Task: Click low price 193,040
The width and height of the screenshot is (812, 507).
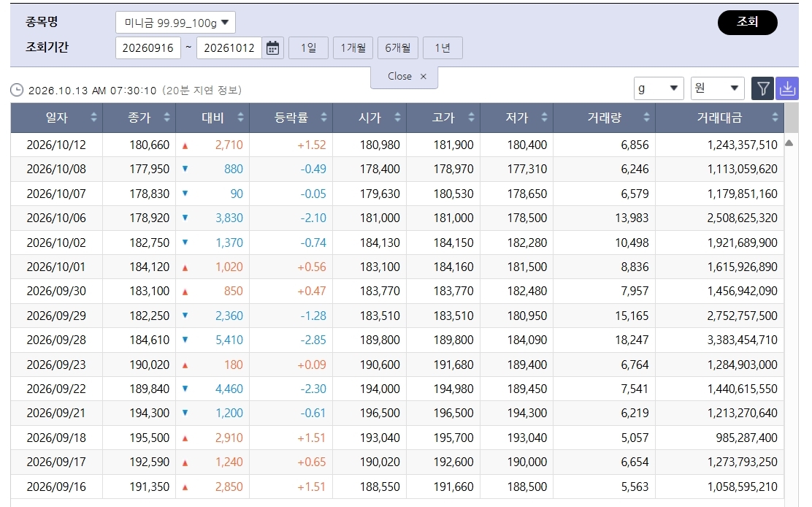Action: [x=527, y=438]
